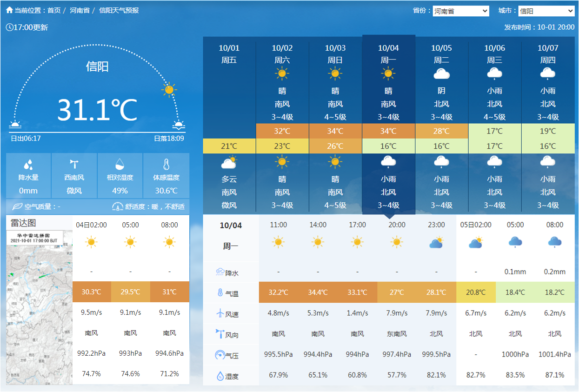Click the 34.4℃ temperature cell at 14:00
Image resolution: width=579 pixels, height=392 pixels.
pos(318,292)
